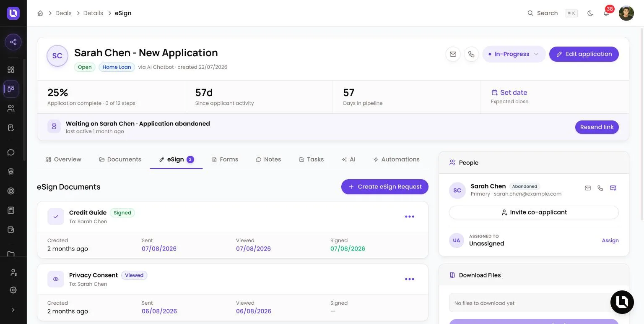Screen dimensions: 644x324
Task: Click the email icon next to In-Progress
Action: pyautogui.click(x=453, y=54)
